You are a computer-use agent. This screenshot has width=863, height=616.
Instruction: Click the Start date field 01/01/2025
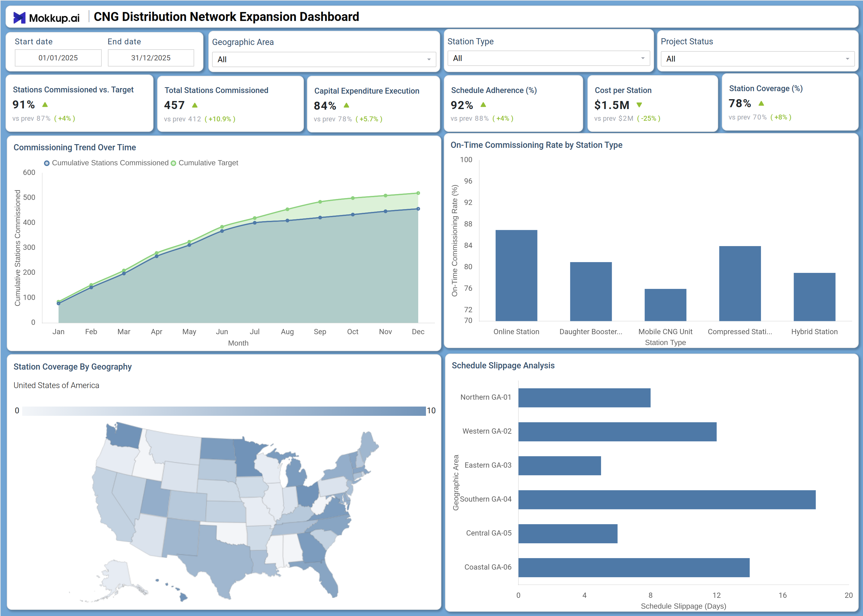(x=58, y=58)
